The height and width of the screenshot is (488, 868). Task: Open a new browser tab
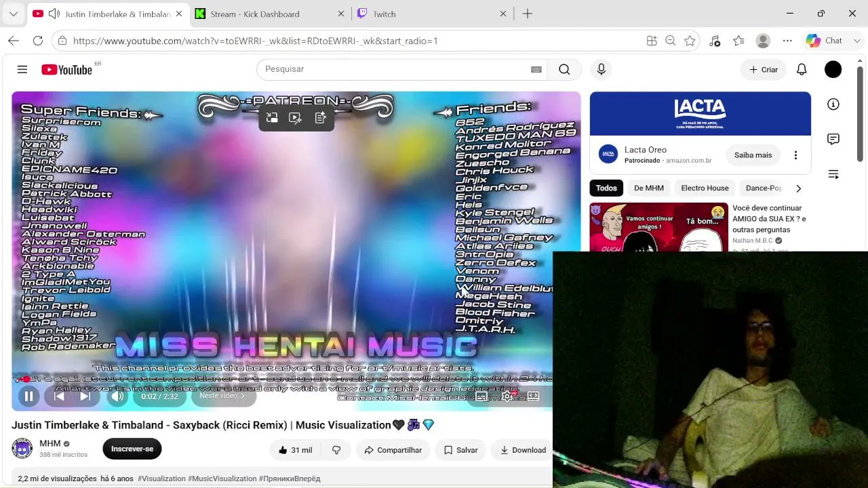click(x=528, y=14)
